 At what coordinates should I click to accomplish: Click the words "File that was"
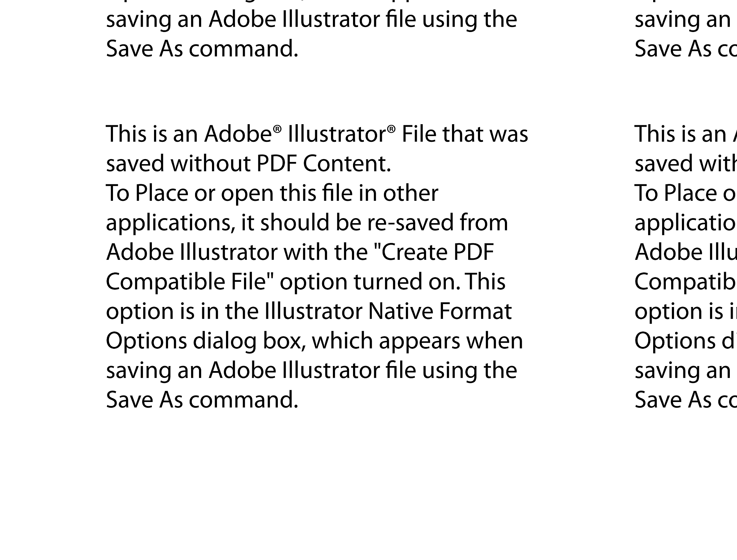pyautogui.click(x=465, y=134)
